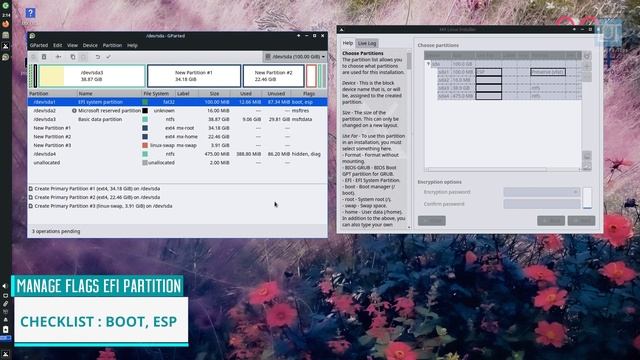Select New Partition #1 block in disk map
Viewport: 640px width, 360px height.
click(194, 76)
